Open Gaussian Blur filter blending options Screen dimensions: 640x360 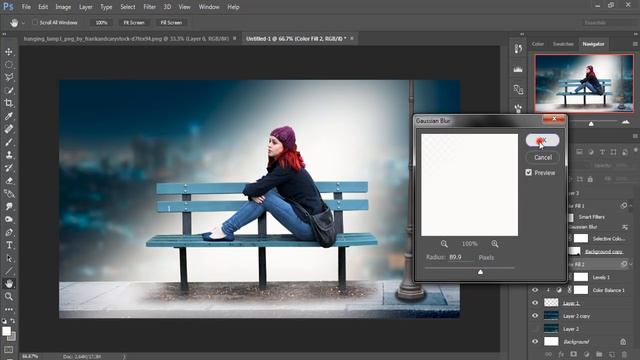[625, 227]
